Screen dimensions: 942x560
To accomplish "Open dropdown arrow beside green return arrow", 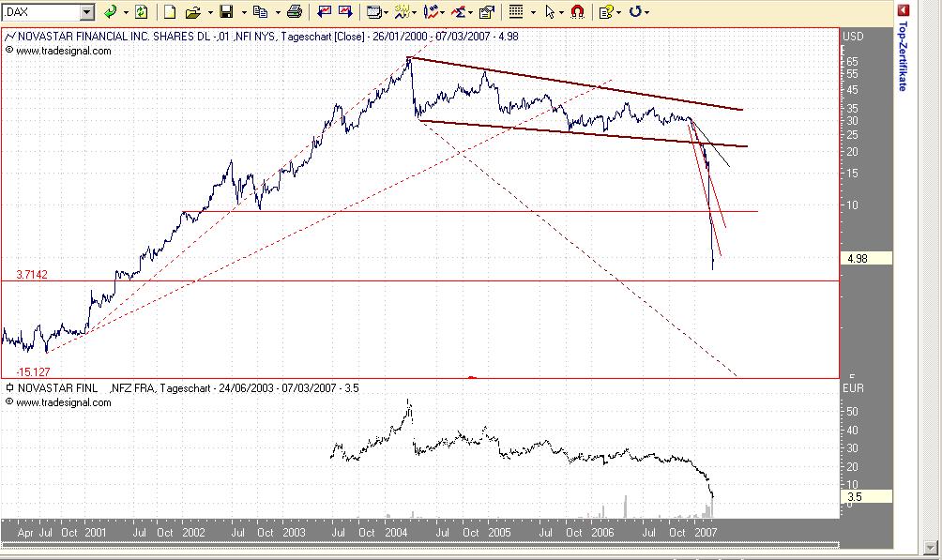I will (126, 12).
